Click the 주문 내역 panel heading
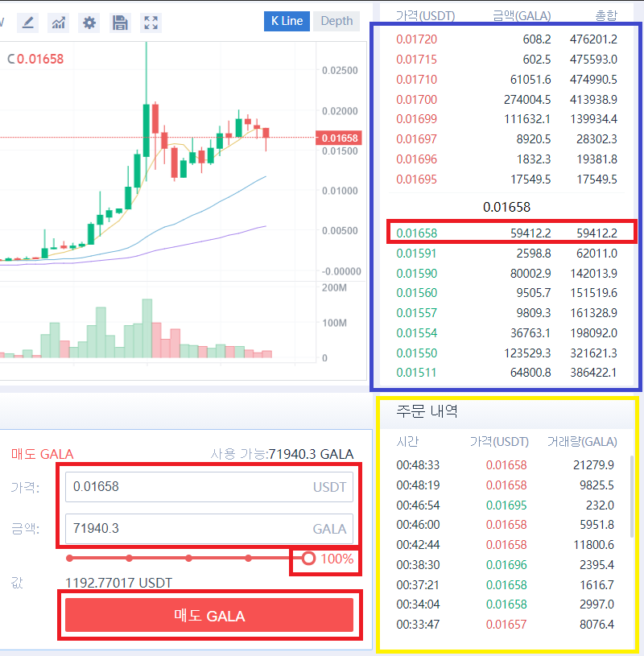This screenshot has height=656, width=644. point(427,411)
